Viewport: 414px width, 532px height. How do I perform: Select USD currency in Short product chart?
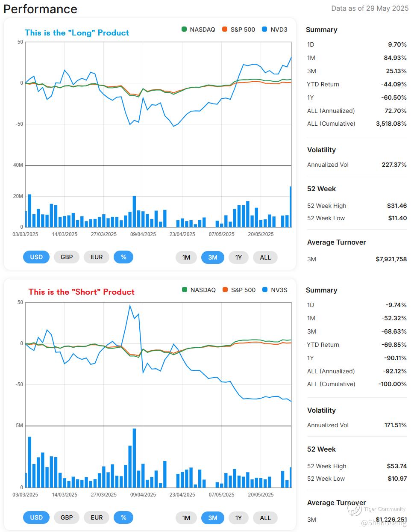click(x=36, y=517)
